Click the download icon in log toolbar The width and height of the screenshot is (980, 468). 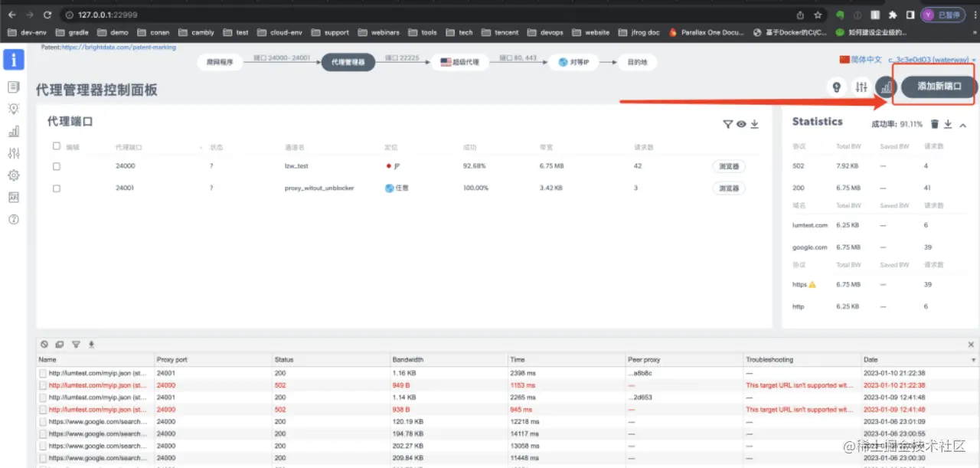[91, 345]
